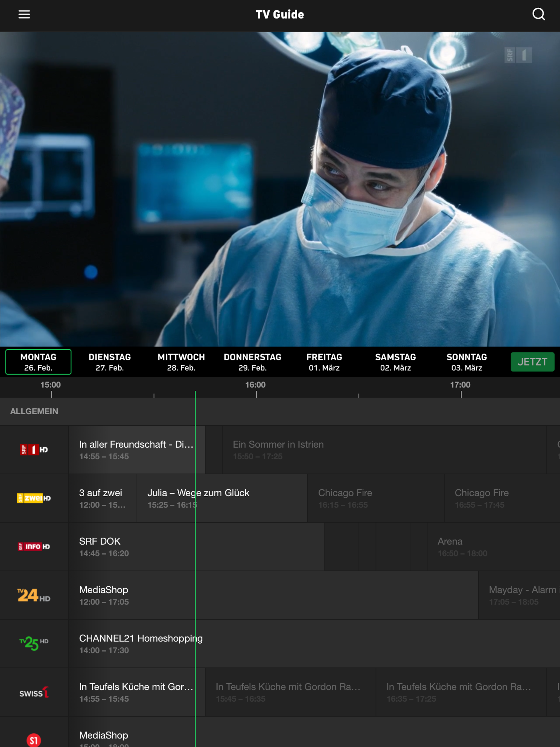This screenshot has width=560, height=747.
Task: Tap the video preview thumbnail
Action: point(280,189)
